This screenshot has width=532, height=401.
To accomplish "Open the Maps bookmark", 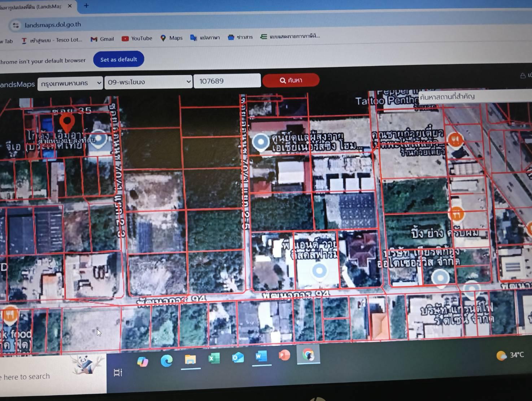I will pos(171,38).
